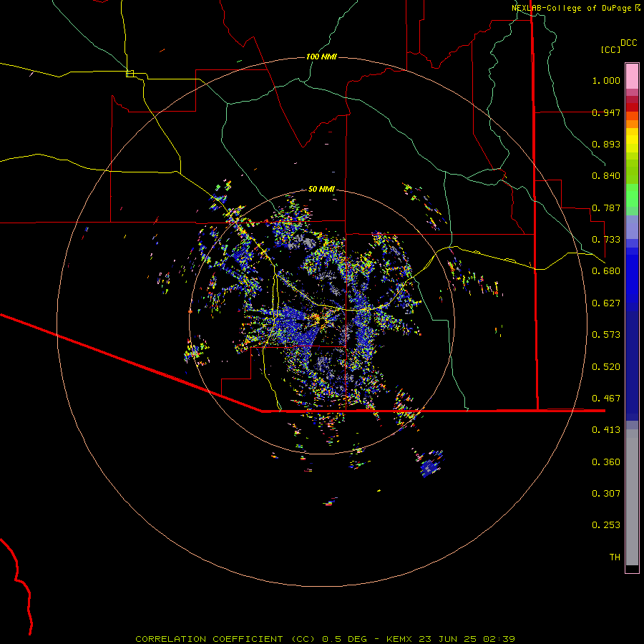Click the 0.360 scale value
The image size is (644, 644).
click(x=606, y=462)
